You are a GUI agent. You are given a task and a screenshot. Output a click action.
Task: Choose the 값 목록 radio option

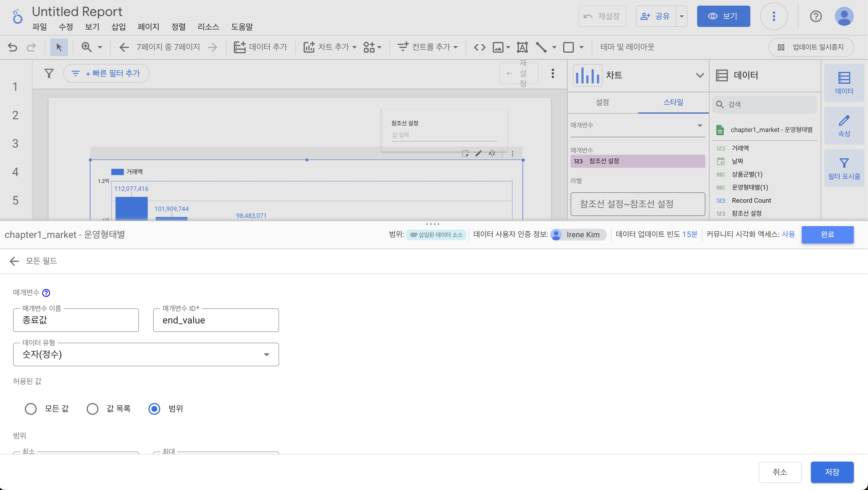tap(92, 408)
